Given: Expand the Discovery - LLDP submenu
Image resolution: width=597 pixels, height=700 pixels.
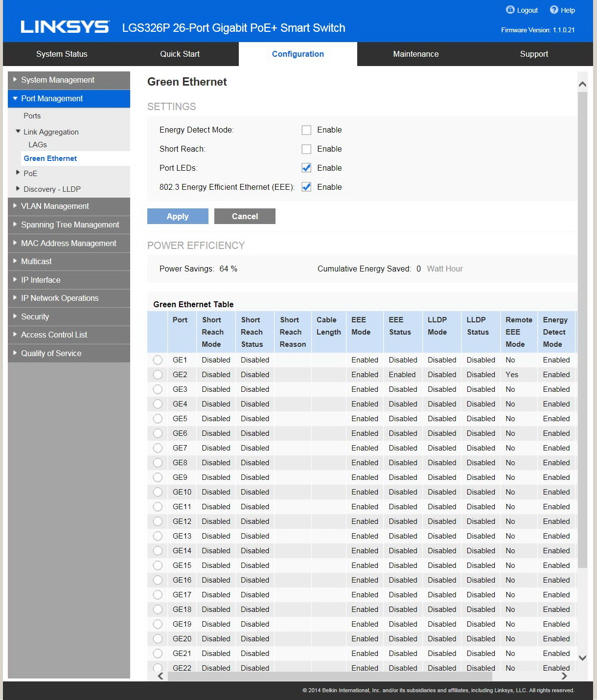Looking at the screenshot, I should click(x=18, y=188).
